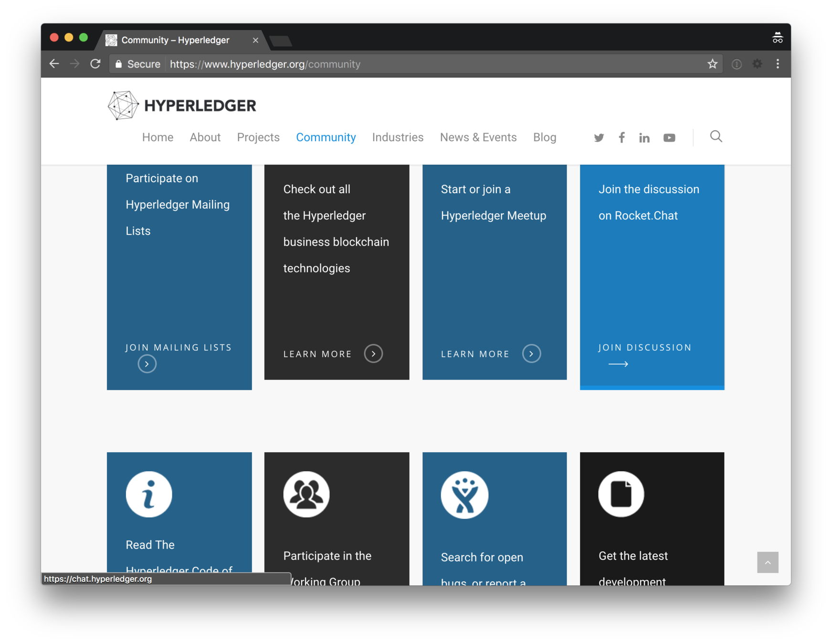Screen dimensions: 832x644
Task: Click the arrow circle under Join Mailing Lists
Action: click(x=147, y=364)
